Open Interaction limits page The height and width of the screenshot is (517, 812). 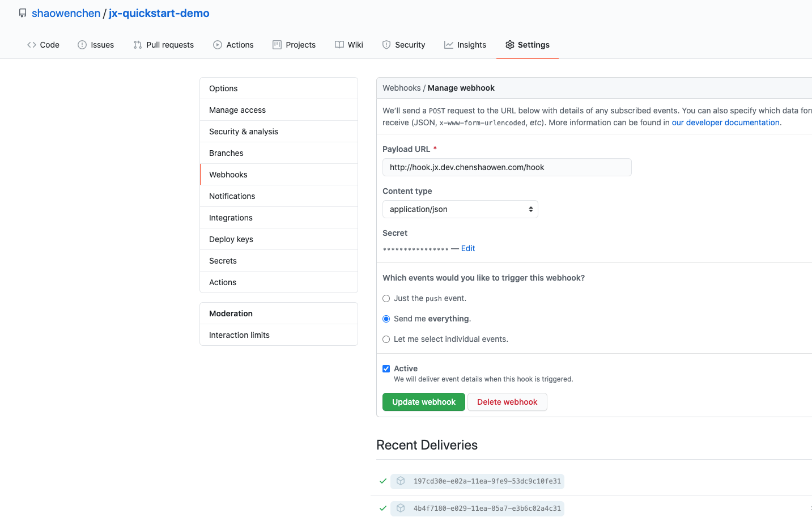pyautogui.click(x=279, y=335)
